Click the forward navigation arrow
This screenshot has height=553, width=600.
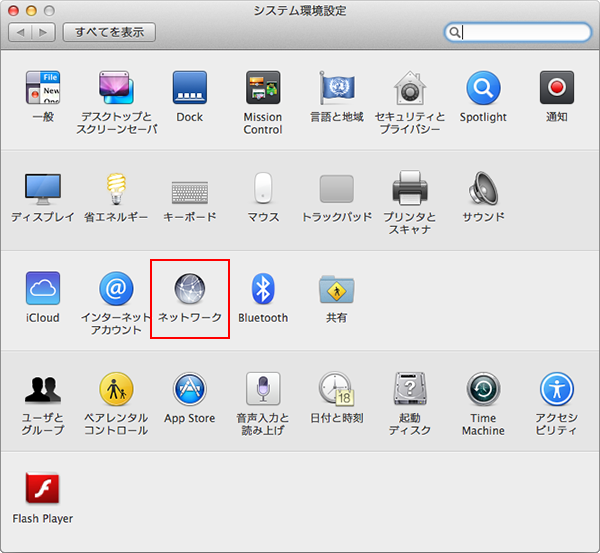click(x=43, y=32)
